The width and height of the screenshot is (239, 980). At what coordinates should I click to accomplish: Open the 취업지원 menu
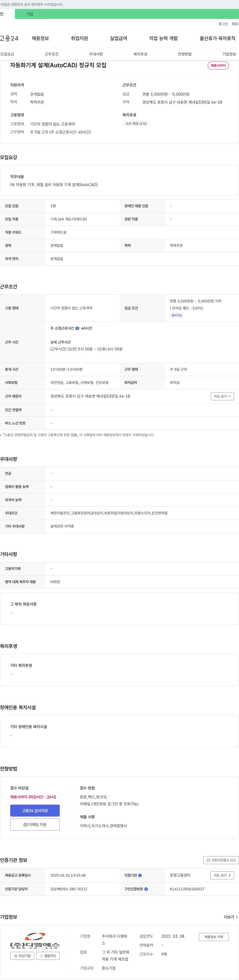point(79,38)
